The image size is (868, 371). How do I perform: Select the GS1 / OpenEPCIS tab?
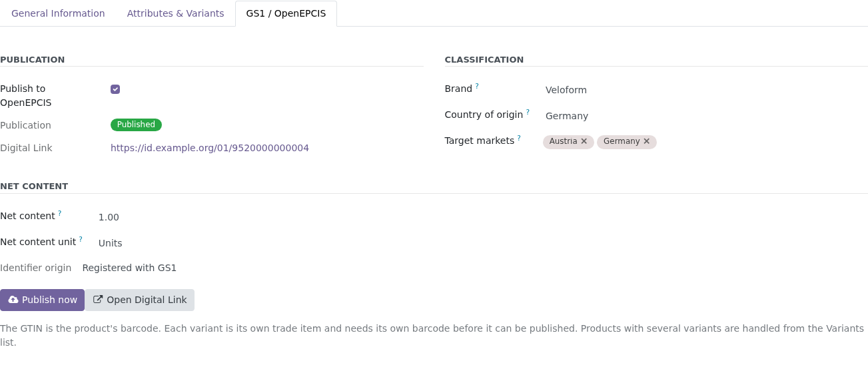click(x=286, y=13)
